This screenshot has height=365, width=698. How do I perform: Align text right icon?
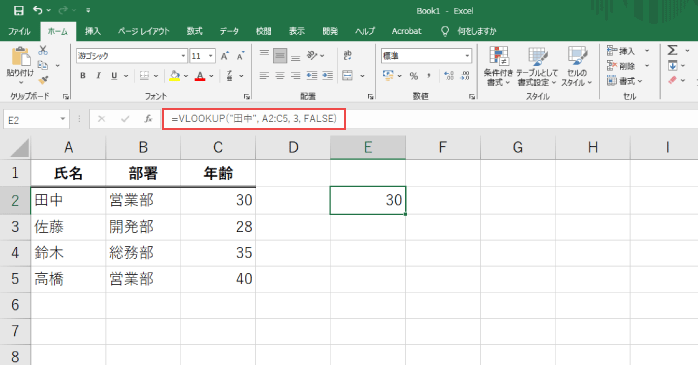coord(296,76)
